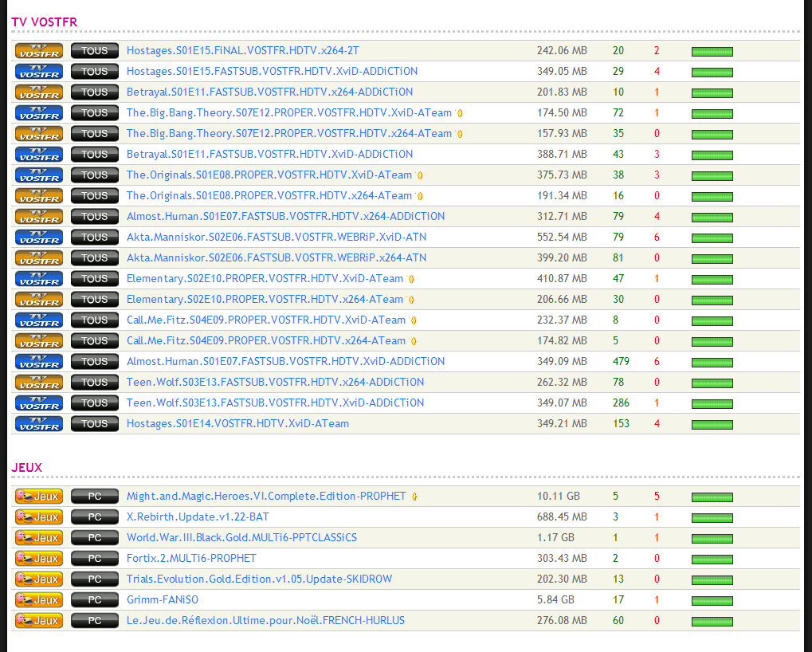Open Almost.Human.S01E07 x264-ADDiCTiON link
Viewport: 812px width, 652px height.
point(285,217)
